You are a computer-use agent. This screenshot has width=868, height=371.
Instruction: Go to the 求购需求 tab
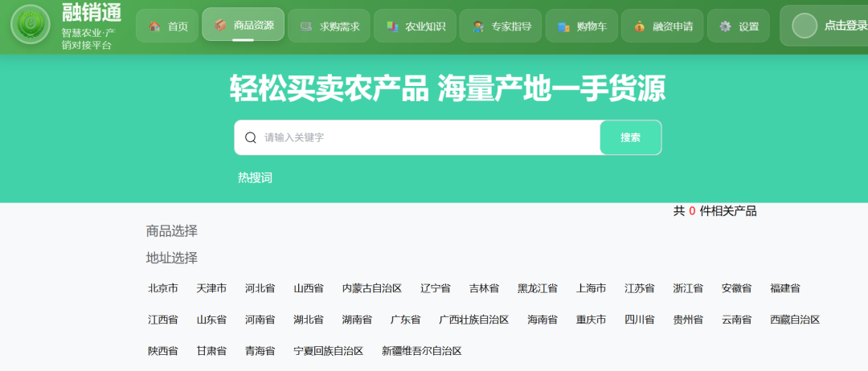coord(329,26)
